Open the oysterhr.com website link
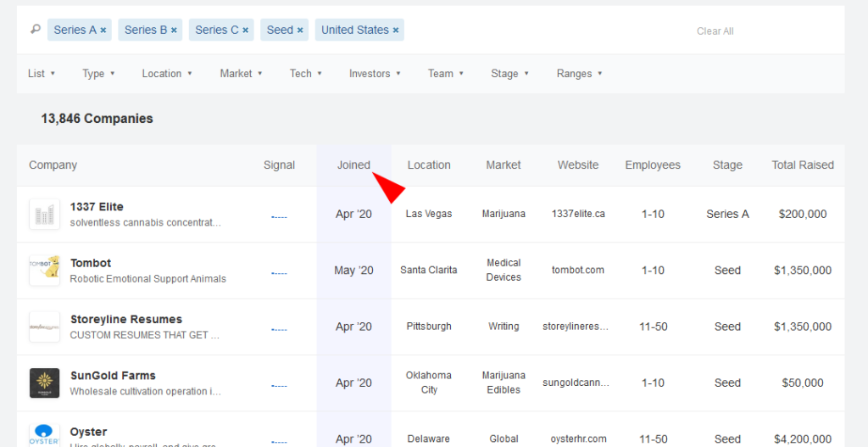868x447 pixels. tap(578, 439)
